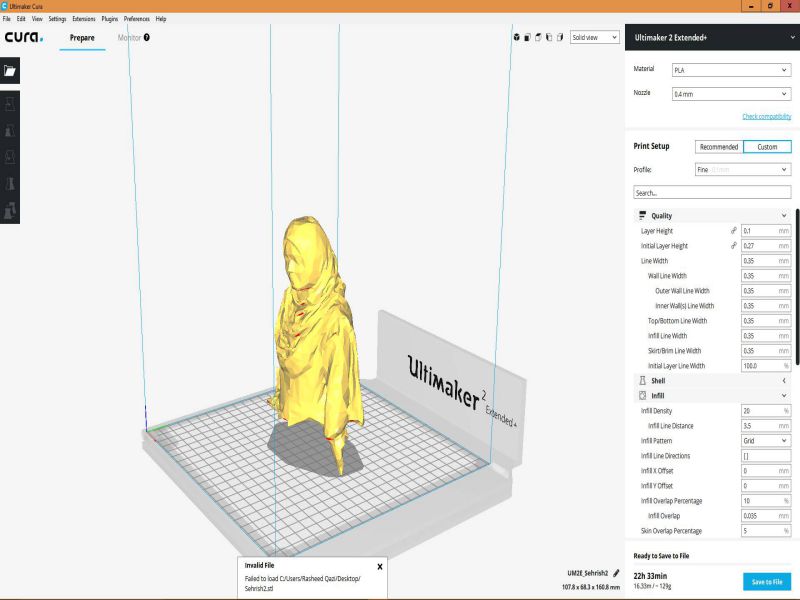Select the Move tool in left toolbar

click(10, 104)
